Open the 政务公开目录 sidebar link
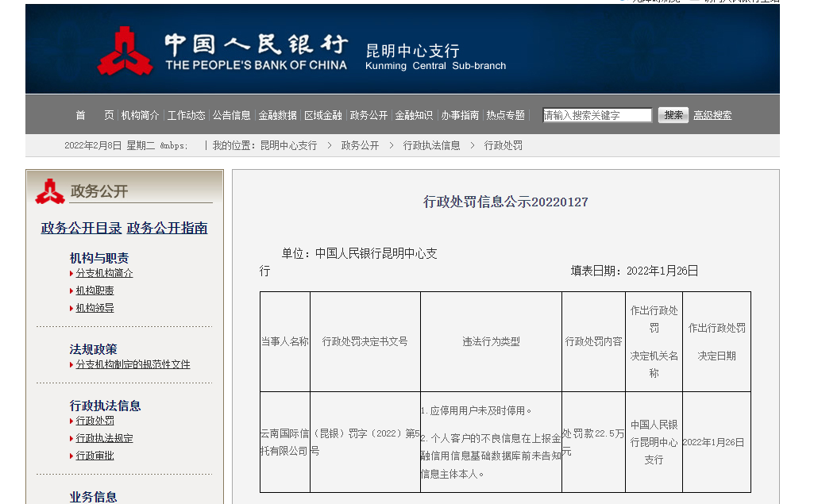Image resolution: width=818 pixels, height=504 pixels. (x=81, y=228)
